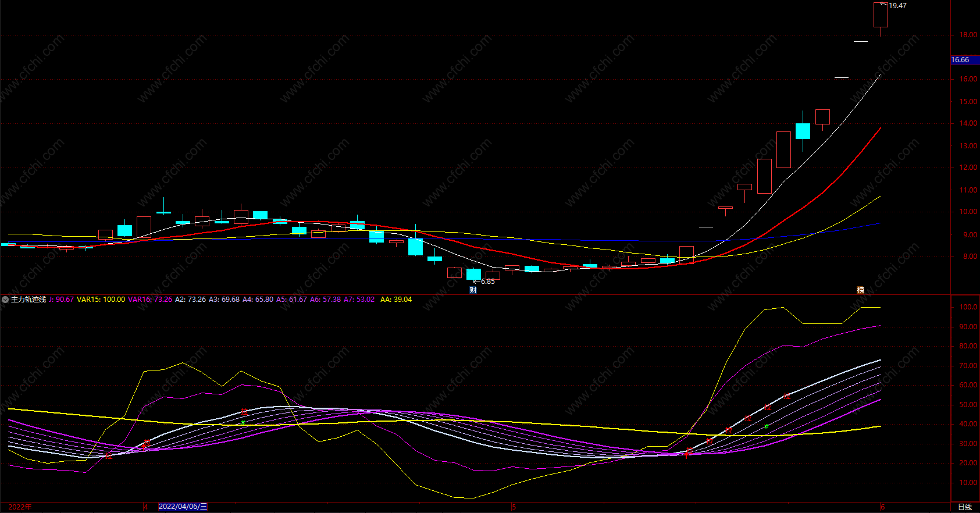Image resolution: width=980 pixels, height=513 pixels.
Task: Select the topmost candle at the 19.47 high
Action: coord(881,15)
